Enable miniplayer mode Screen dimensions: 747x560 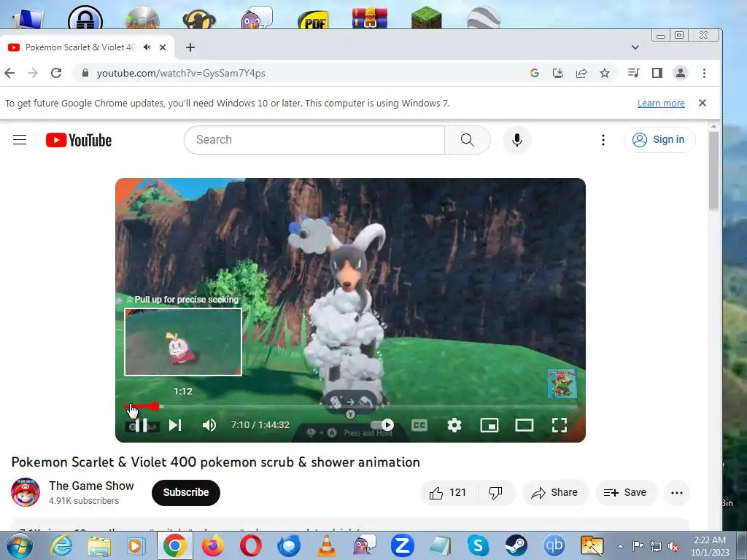(x=489, y=425)
